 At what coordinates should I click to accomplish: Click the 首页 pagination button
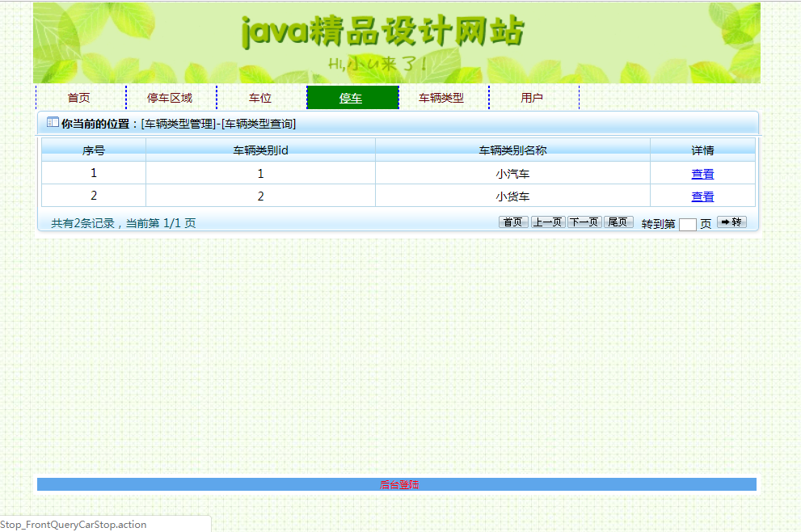click(513, 222)
